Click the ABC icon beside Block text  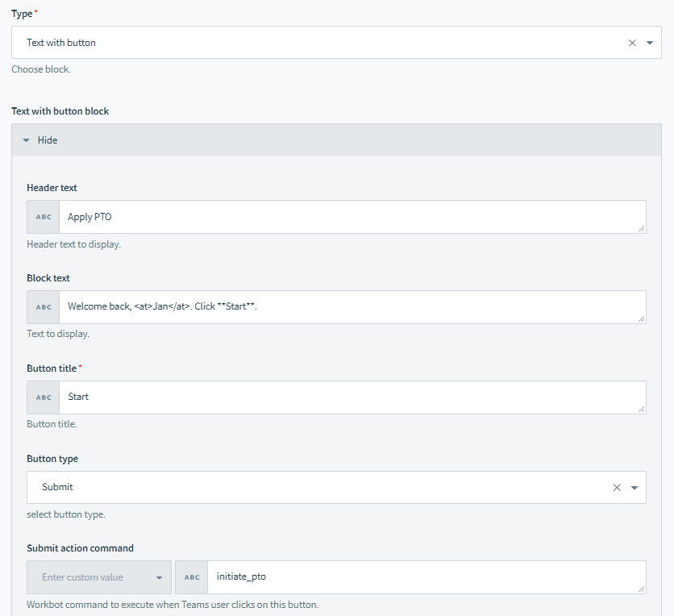44,307
